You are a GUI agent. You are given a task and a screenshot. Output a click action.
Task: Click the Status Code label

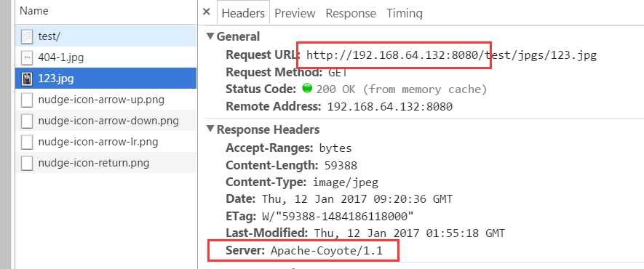click(x=261, y=89)
